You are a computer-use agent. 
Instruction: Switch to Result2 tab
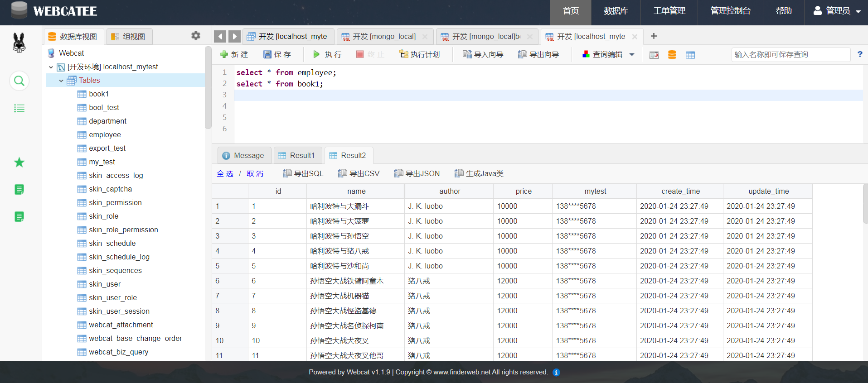[349, 155]
